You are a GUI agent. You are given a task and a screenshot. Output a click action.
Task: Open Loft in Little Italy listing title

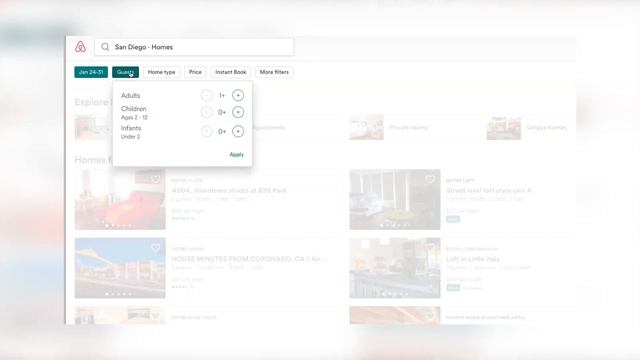473,259
